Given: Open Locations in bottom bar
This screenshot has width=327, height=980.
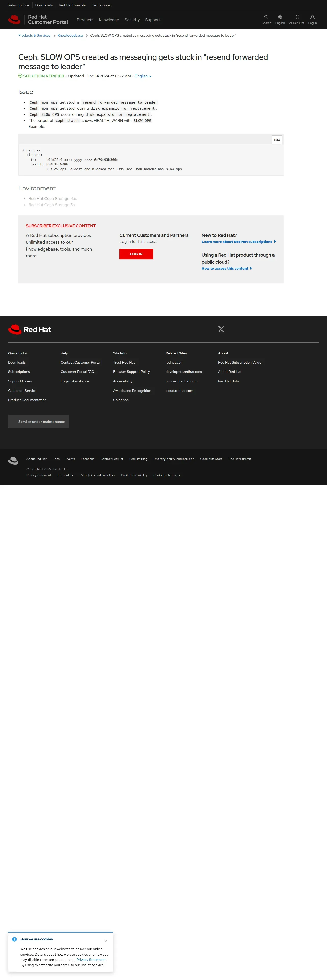Looking at the screenshot, I should point(88,459).
